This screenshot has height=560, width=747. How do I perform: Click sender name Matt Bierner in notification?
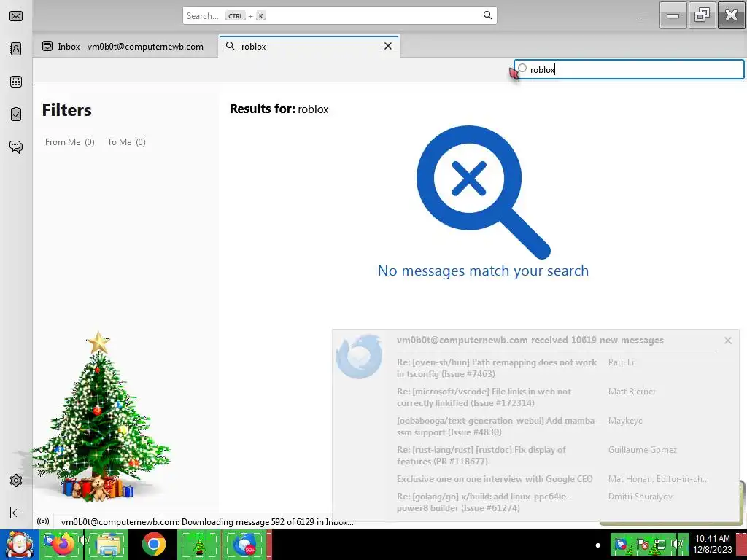pyautogui.click(x=632, y=392)
